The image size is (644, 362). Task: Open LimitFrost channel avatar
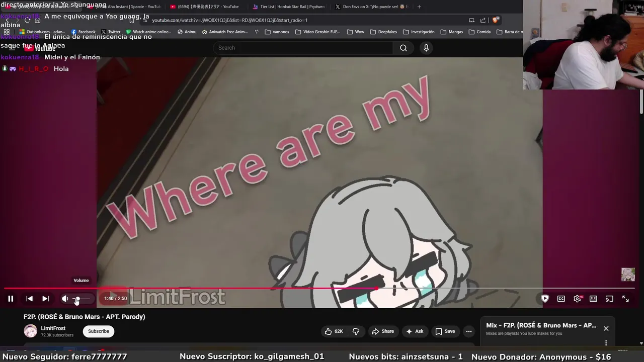[30, 331]
